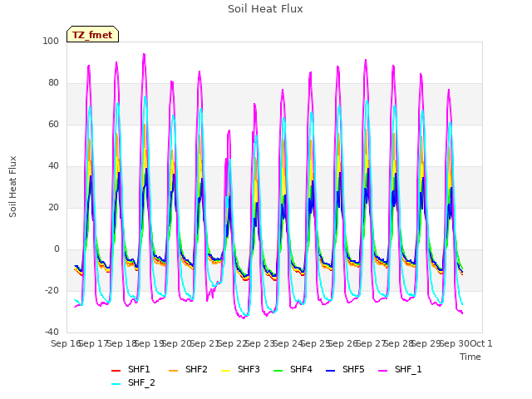Screen dimensions: 532x399
Task: Click the orange SHF2 legend swatch
Action: click(x=173, y=371)
